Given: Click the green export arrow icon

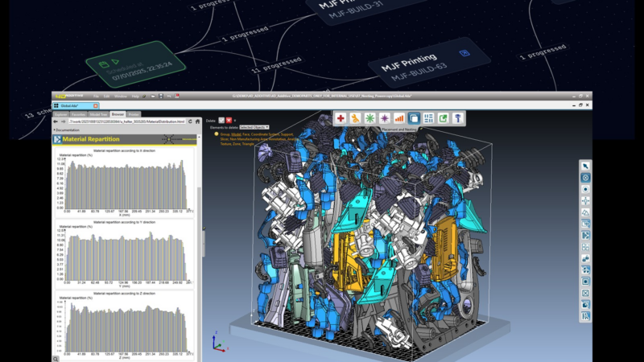Looking at the screenshot, I should point(443,118).
